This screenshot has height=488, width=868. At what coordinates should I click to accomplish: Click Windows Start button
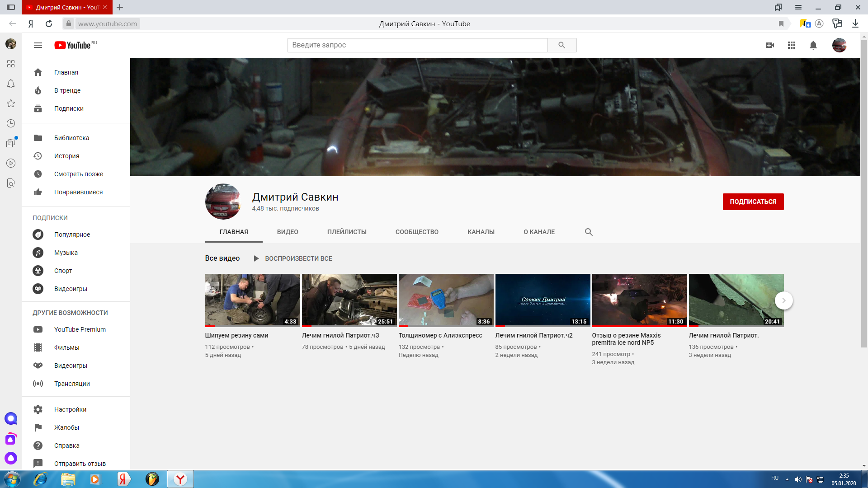click(12, 479)
